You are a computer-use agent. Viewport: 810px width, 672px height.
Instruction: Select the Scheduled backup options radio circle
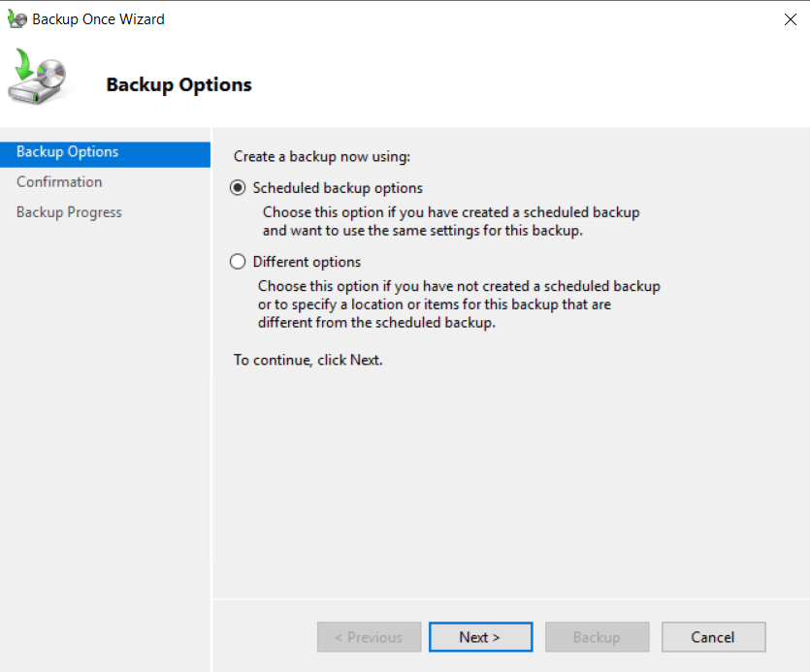238,188
